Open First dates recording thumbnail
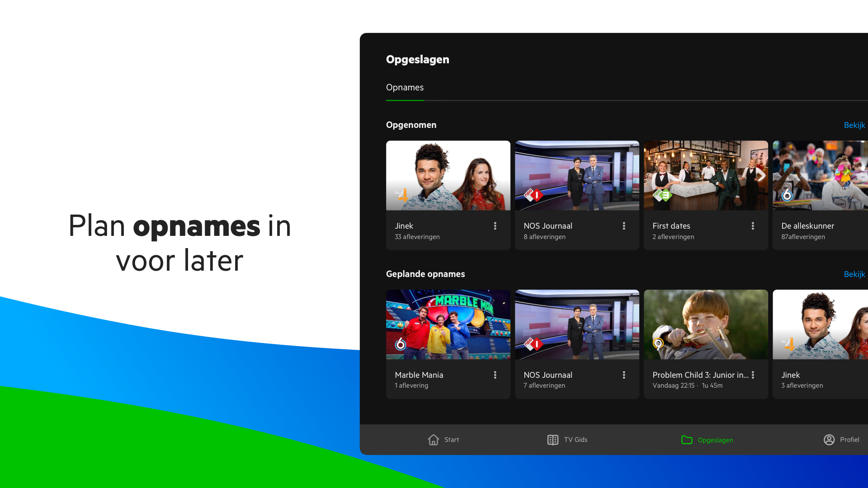This screenshot has width=868, height=488. (706, 175)
